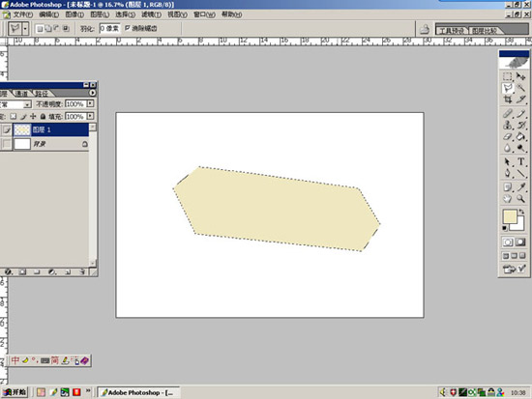Select the Hand tool
The image size is (532, 399).
(508, 199)
